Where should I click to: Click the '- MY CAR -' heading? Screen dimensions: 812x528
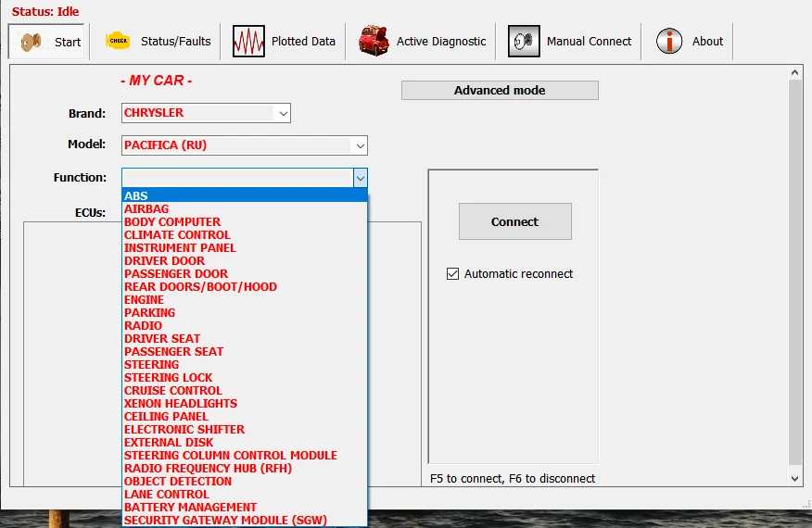tap(157, 81)
